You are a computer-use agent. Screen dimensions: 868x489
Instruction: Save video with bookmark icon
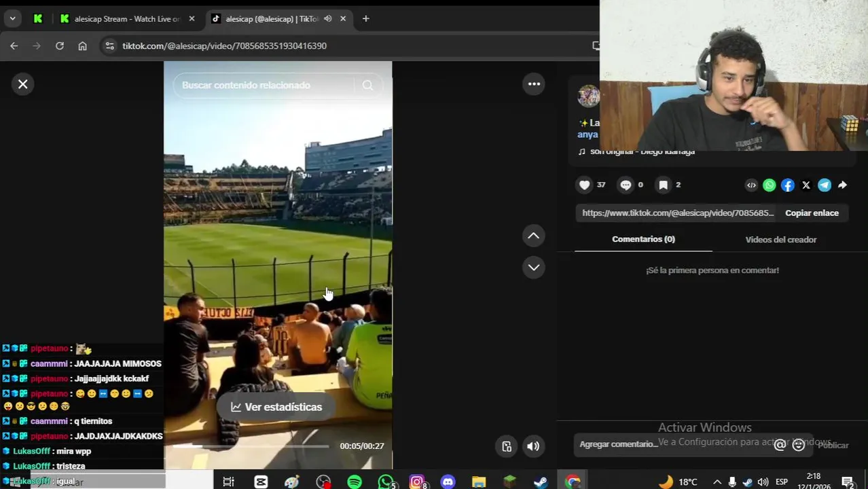(663, 185)
